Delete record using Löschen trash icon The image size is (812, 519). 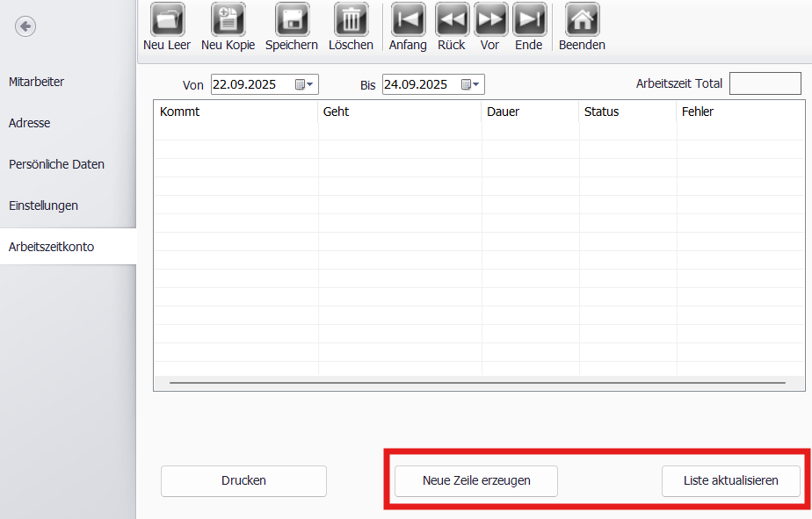pyautogui.click(x=352, y=19)
